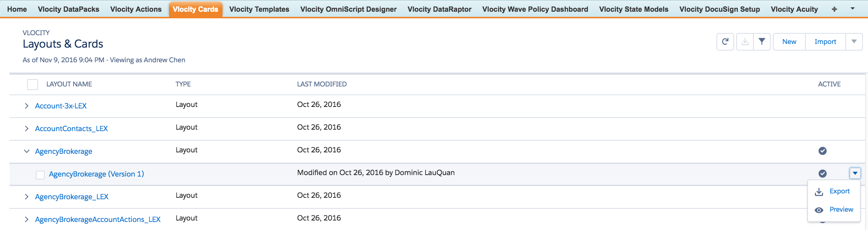Open the AgencyBrokerage (Version 1) link
The height and width of the screenshot is (230, 868).
click(97, 174)
